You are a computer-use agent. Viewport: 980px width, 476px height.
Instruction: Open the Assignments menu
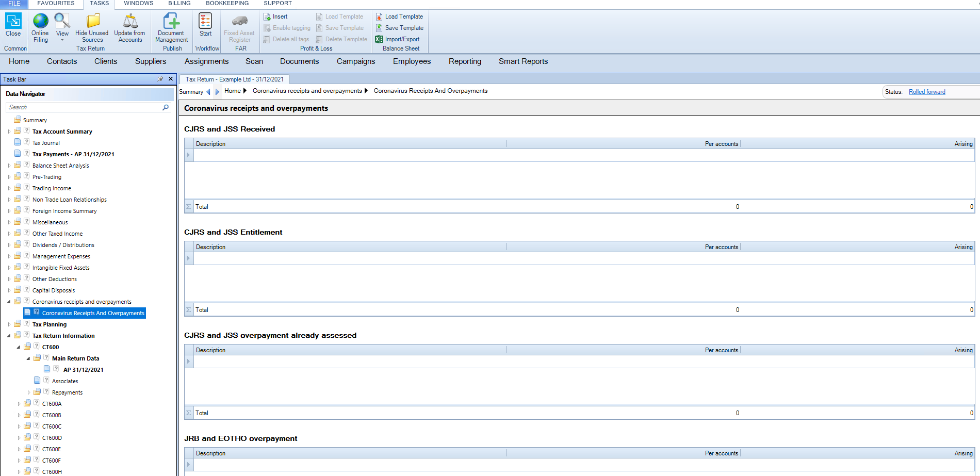tap(206, 61)
